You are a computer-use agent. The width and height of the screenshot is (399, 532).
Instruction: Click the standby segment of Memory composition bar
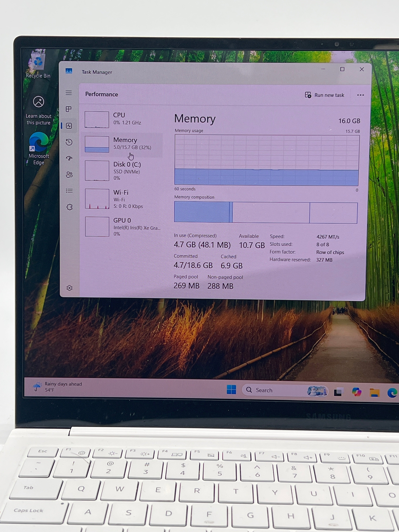(x=271, y=213)
